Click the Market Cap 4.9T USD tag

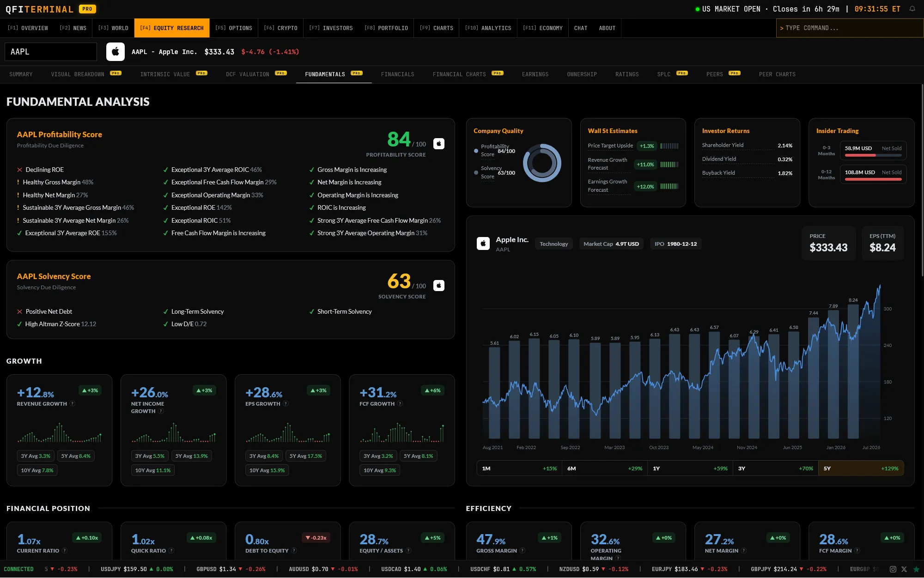(611, 244)
